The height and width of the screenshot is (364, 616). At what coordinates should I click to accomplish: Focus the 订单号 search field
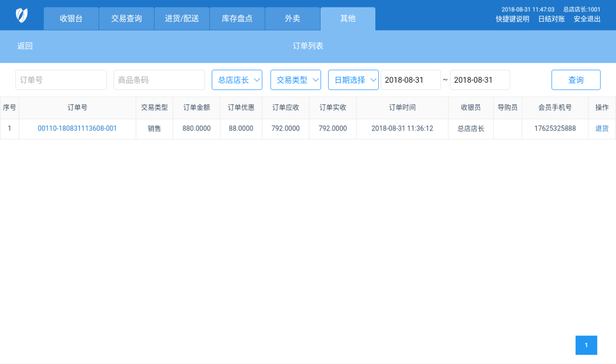[x=61, y=80]
